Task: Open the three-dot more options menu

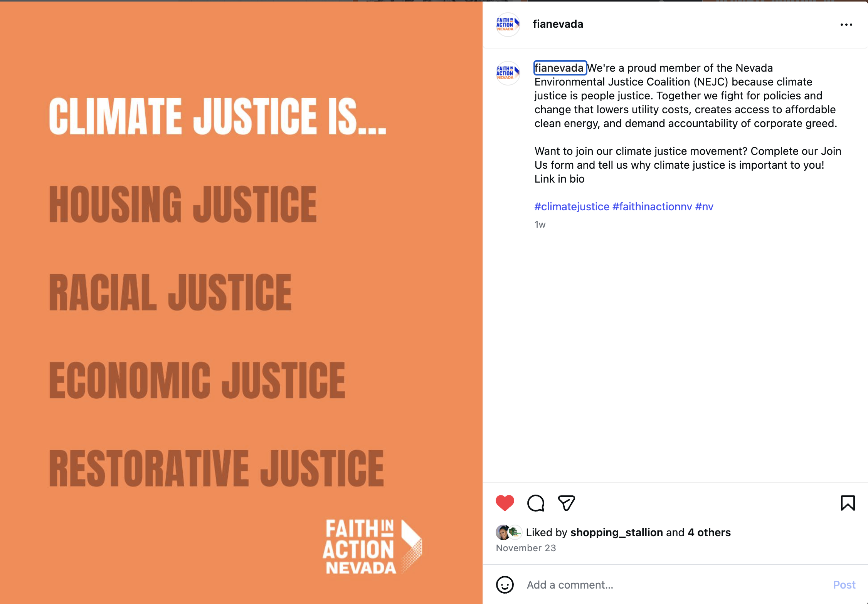Action: [846, 25]
